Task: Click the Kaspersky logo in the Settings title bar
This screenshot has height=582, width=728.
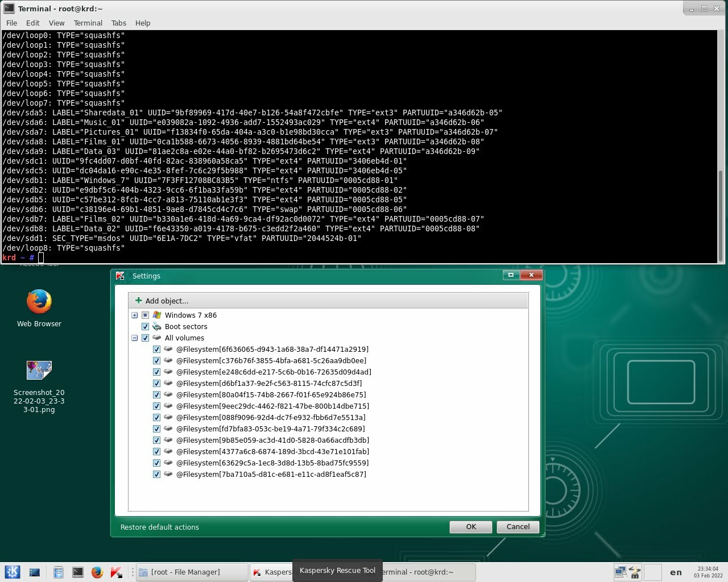Action: coord(120,276)
